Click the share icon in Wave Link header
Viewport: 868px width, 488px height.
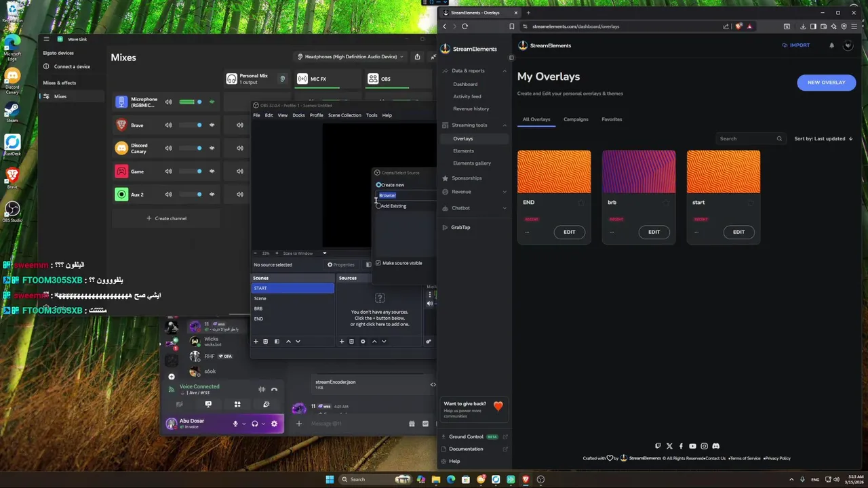(x=417, y=57)
